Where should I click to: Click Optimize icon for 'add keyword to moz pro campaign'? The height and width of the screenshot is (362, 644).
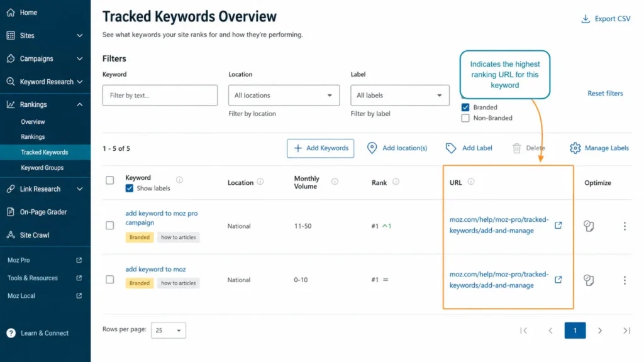pyautogui.click(x=589, y=226)
